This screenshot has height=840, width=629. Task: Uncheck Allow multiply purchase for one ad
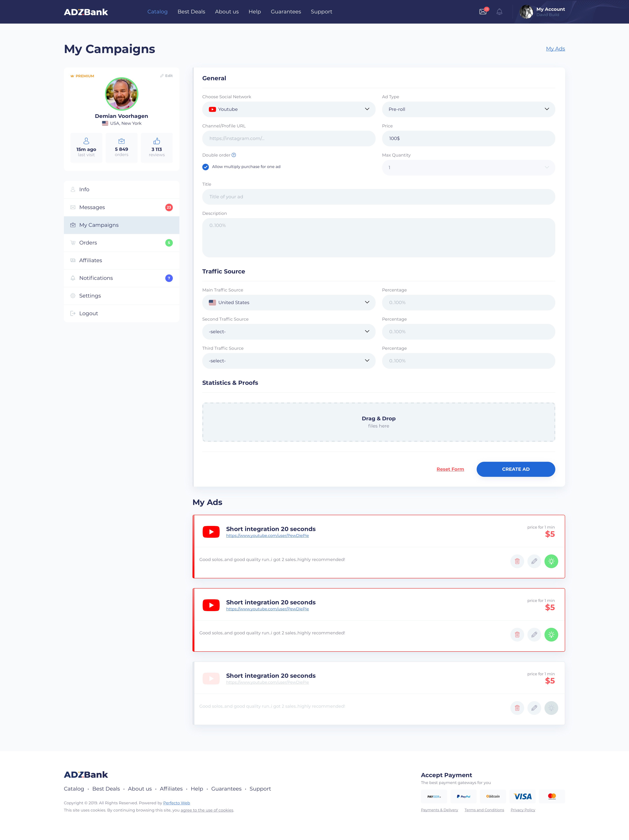point(205,167)
